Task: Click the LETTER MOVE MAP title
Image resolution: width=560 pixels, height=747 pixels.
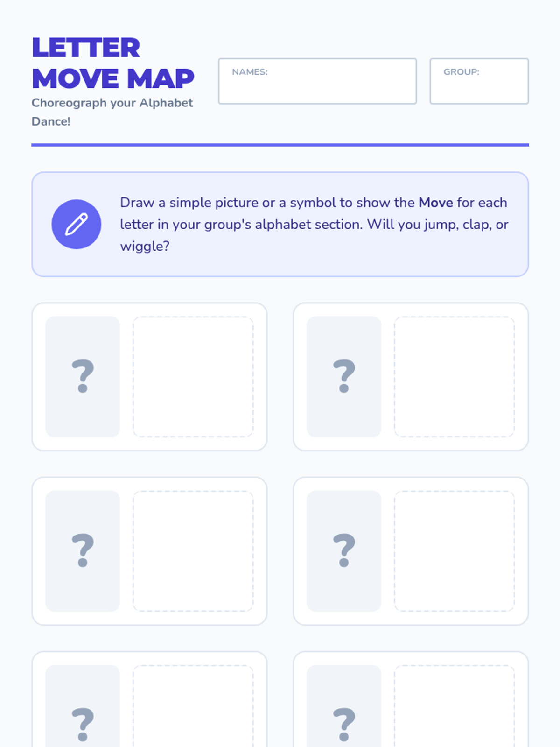Action: (113, 63)
